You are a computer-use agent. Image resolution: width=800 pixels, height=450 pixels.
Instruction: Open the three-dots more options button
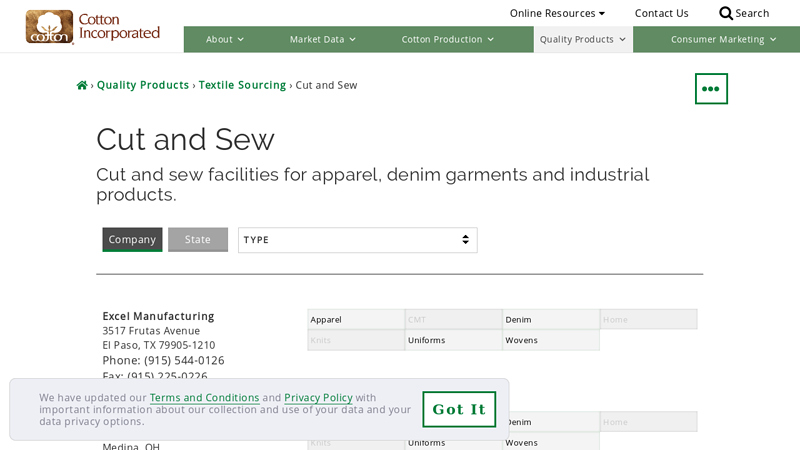click(711, 89)
